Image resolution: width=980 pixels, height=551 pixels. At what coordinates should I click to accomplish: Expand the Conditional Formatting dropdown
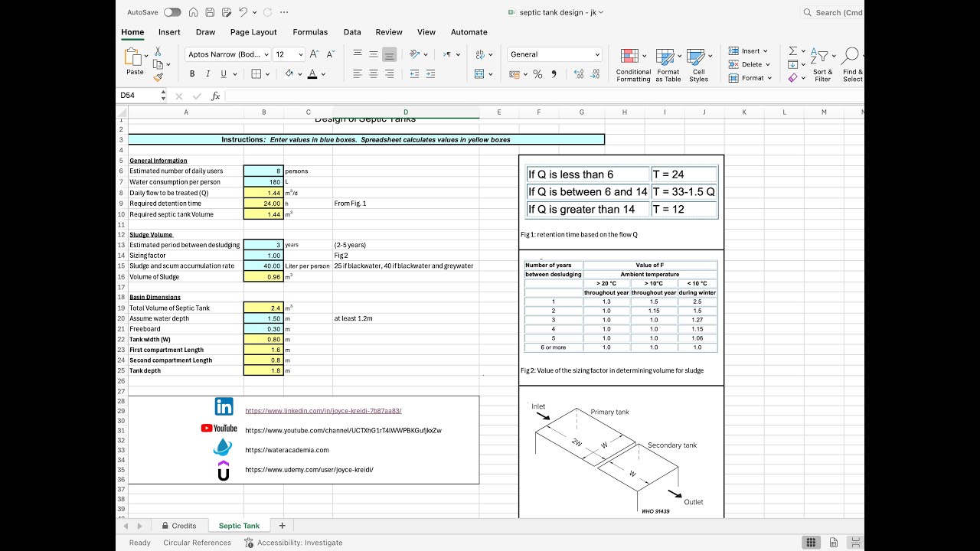pos(644,56)
